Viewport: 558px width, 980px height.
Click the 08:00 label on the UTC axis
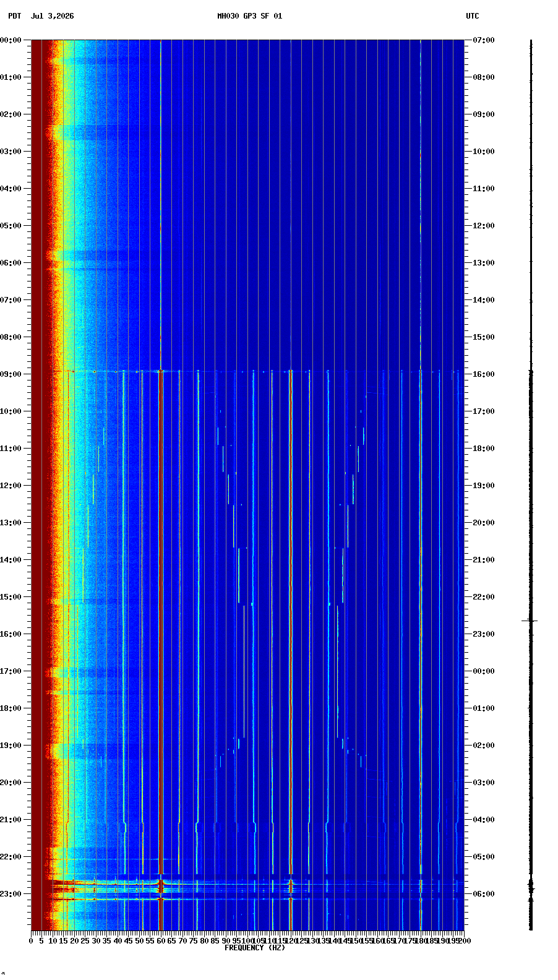(x=484, y=77)
